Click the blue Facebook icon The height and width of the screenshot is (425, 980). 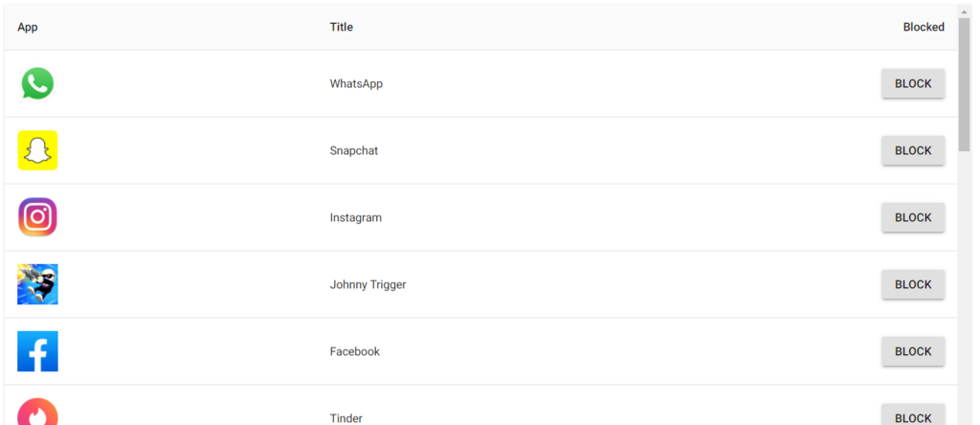(x=37, y=351)
